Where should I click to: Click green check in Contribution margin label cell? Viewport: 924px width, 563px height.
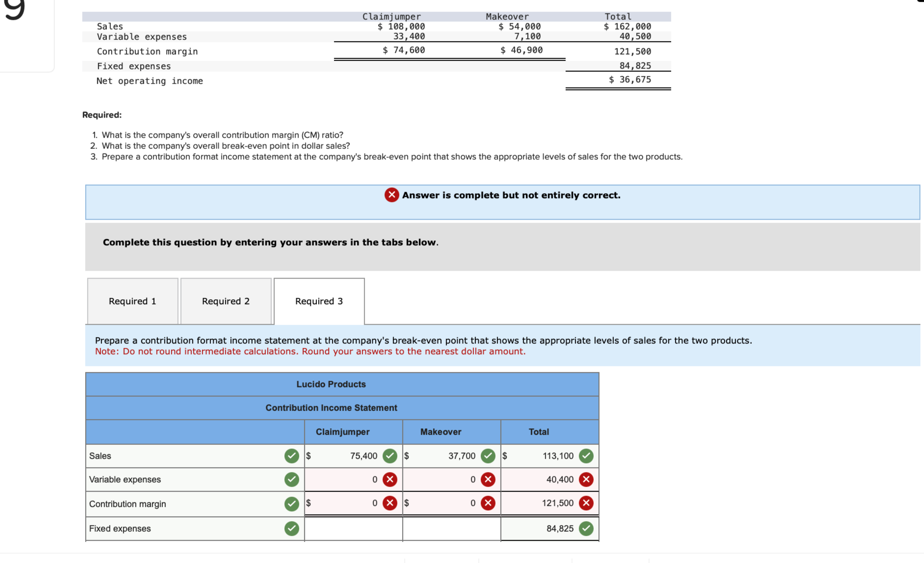coord(292,504)
